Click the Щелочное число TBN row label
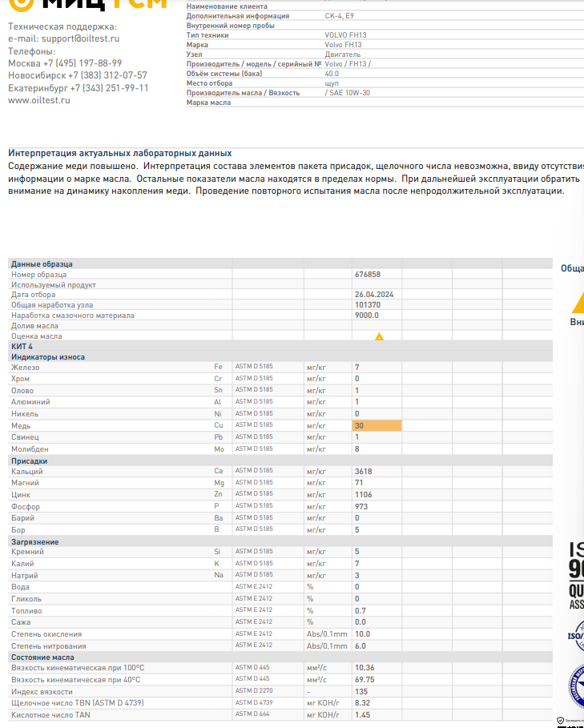584x728 pixels. click(x=78, y=703)
